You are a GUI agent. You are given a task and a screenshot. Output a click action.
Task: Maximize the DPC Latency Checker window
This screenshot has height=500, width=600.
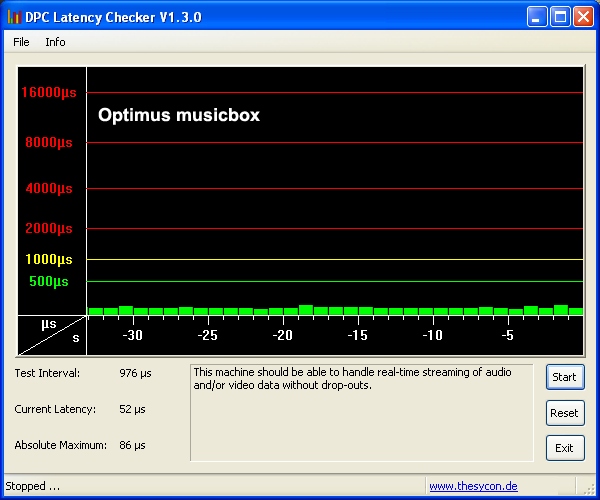560,16
